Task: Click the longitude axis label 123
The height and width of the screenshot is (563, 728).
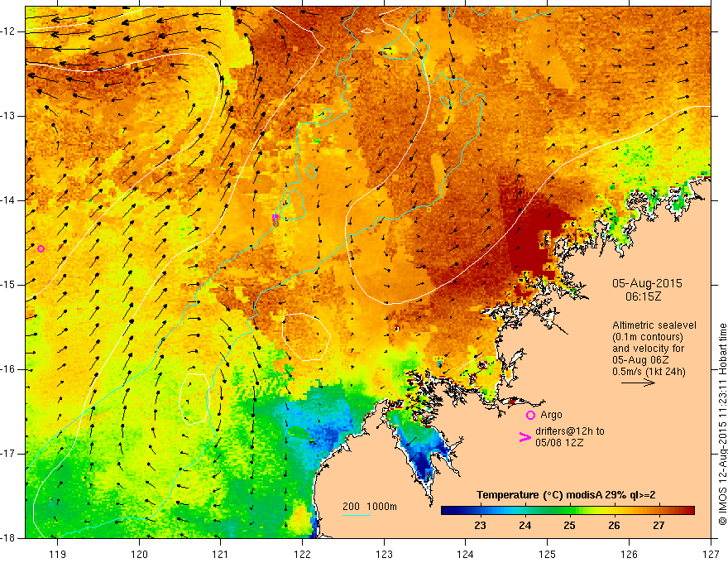Action: (x=384, y=555)
